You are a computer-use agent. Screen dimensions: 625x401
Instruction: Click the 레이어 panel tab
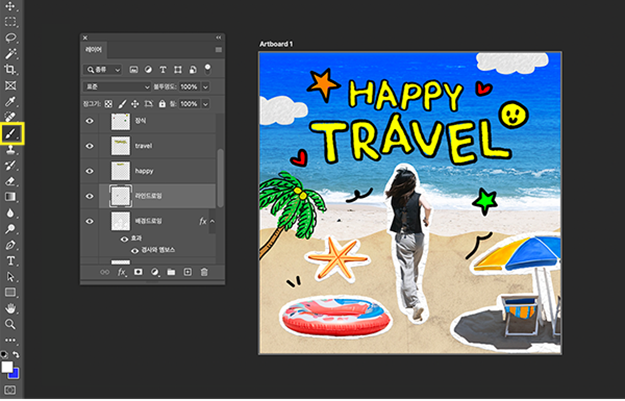(93, 49)
